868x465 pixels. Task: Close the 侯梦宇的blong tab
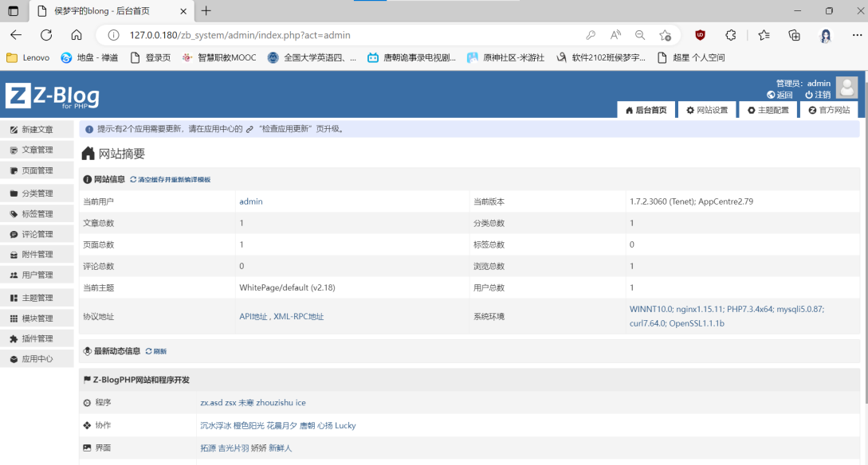[183, 11]
